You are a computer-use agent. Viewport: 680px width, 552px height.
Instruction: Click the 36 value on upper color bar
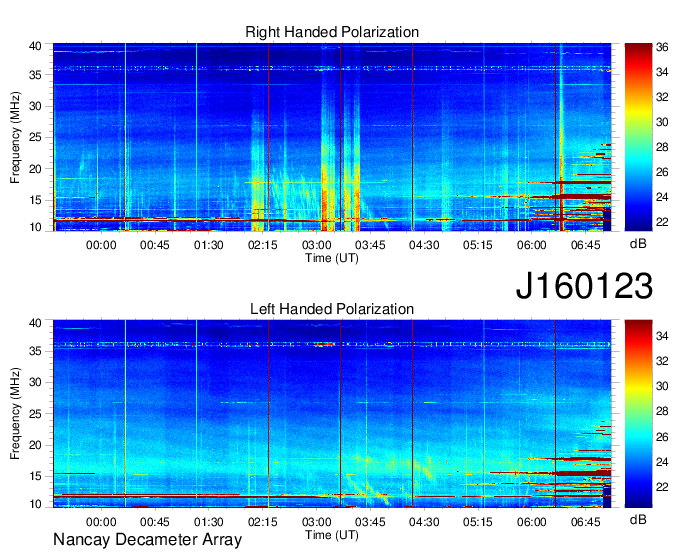tap(662, 47)
